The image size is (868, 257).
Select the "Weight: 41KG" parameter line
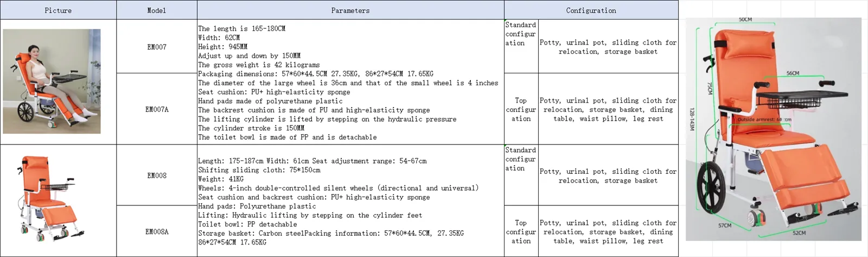221,179
